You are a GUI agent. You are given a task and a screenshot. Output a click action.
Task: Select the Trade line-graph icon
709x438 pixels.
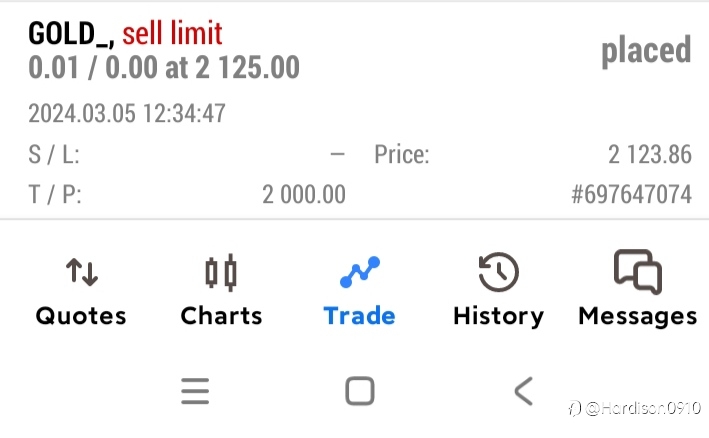(360, 272)
